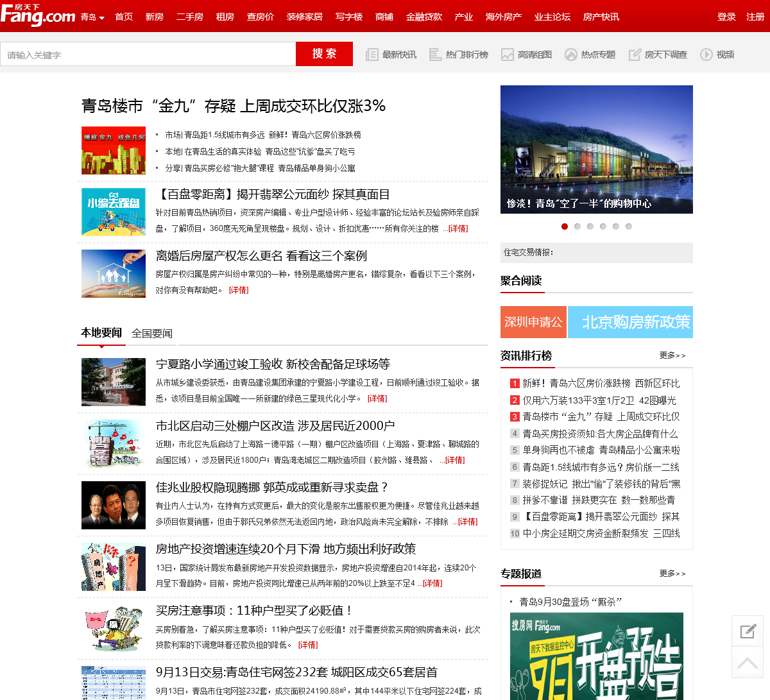
Task: Select the fourth carousel dot
Action: 603,226
